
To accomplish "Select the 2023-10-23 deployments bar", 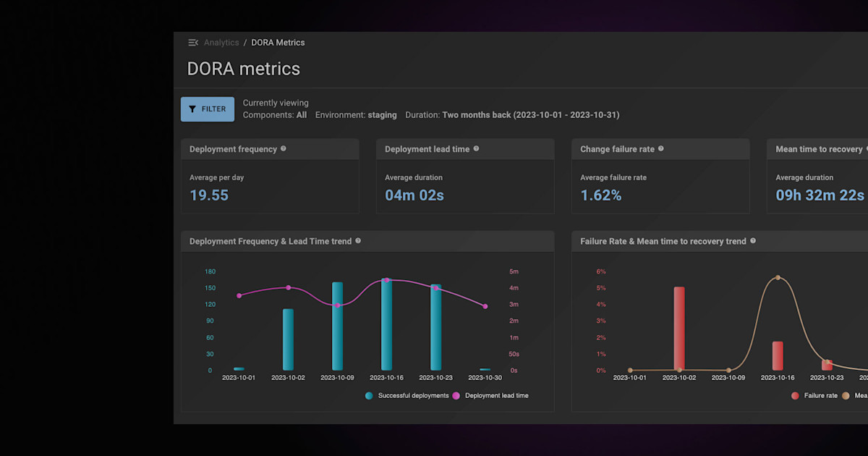I will (435, 327).
